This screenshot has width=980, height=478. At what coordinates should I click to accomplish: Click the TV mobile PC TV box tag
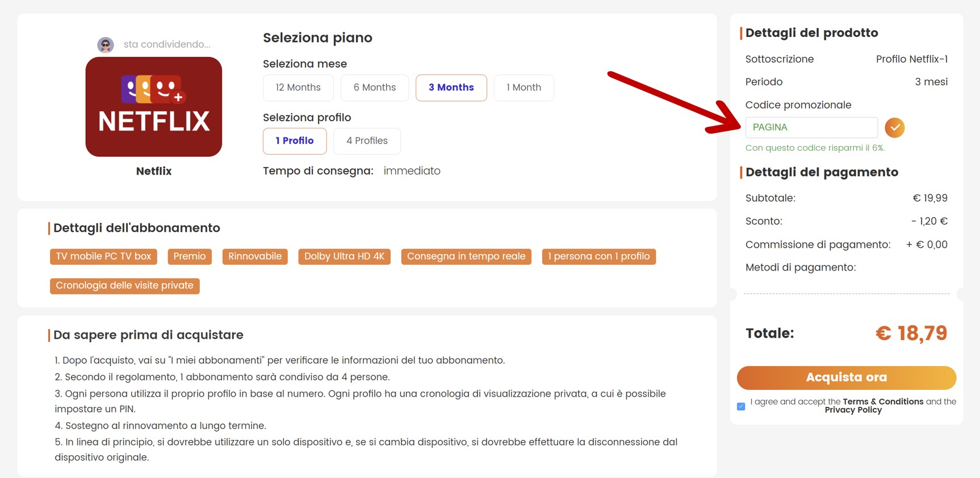tap(103, 256)
